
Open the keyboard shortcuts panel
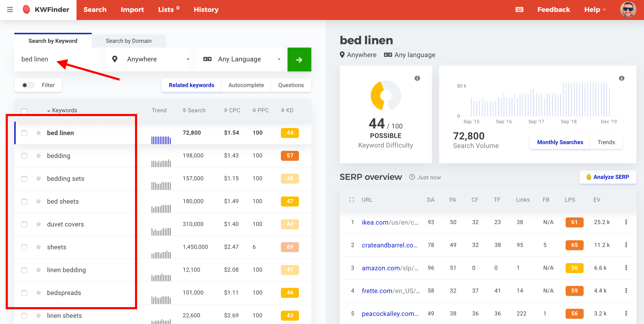click(x=520, y=10)
